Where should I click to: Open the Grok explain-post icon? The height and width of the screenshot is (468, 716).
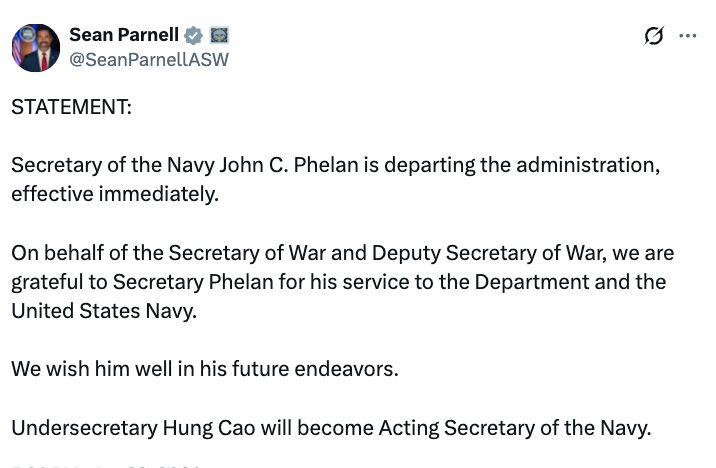coord(653,36)
